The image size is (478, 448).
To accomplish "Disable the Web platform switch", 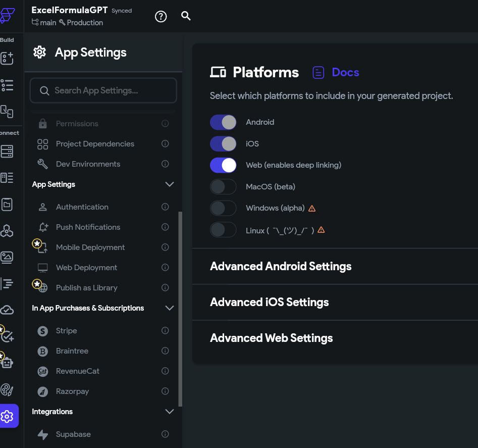I will [223, 165].
